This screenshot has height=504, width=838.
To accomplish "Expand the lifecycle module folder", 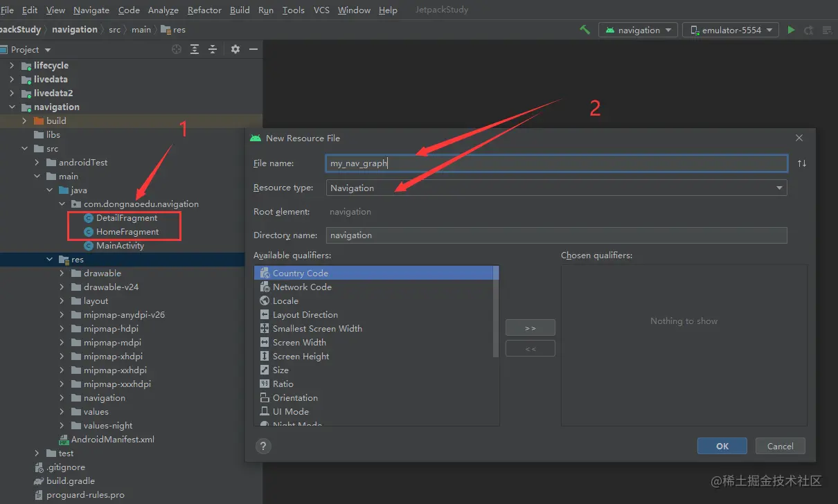I will pyautogui.click(x=12, y=66).
